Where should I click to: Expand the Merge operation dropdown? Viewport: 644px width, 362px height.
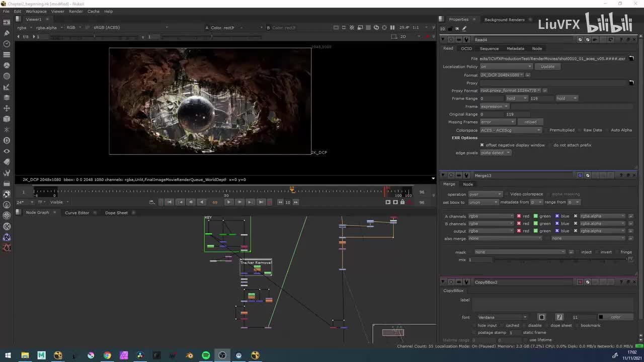[485, 194]
